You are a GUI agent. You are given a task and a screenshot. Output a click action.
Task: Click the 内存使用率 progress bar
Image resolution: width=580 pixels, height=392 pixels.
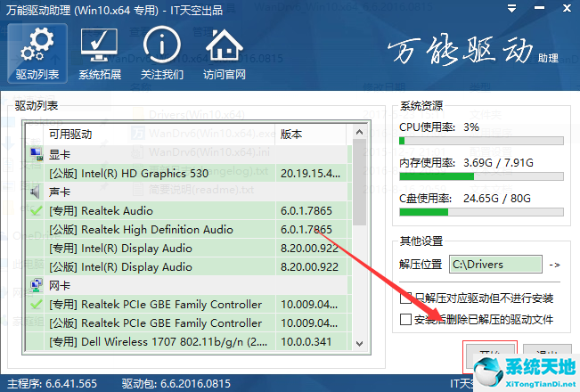(x=481, y=176)
